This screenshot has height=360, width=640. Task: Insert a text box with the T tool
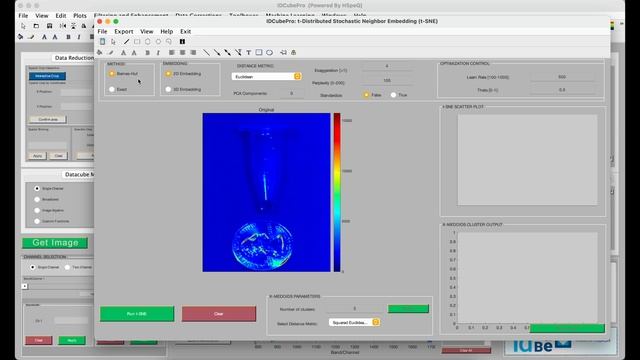click(248, 53)
